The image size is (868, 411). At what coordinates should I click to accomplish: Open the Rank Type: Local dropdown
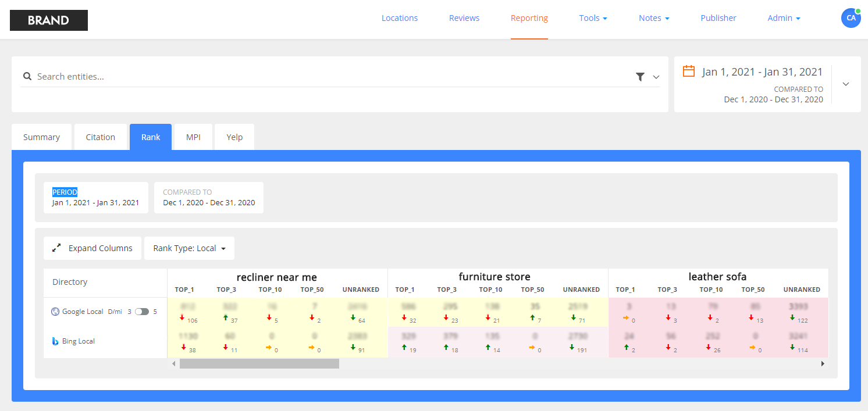point(189,248)
